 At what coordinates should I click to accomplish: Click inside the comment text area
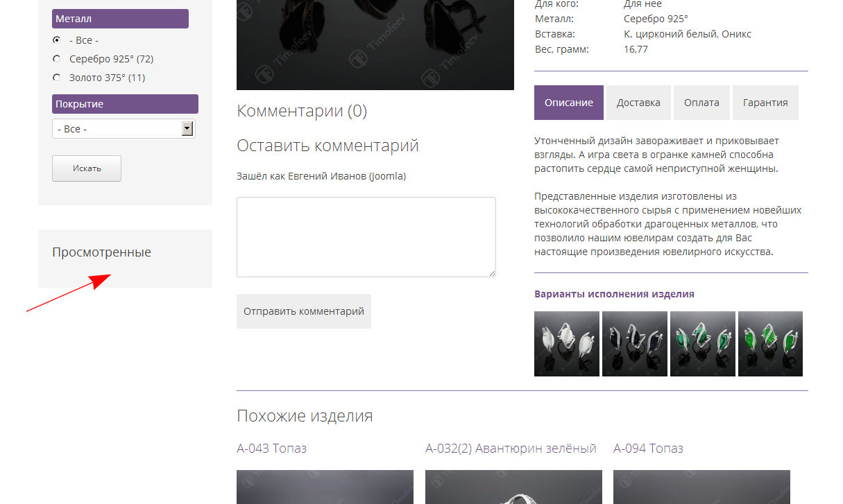pos(366,237)
